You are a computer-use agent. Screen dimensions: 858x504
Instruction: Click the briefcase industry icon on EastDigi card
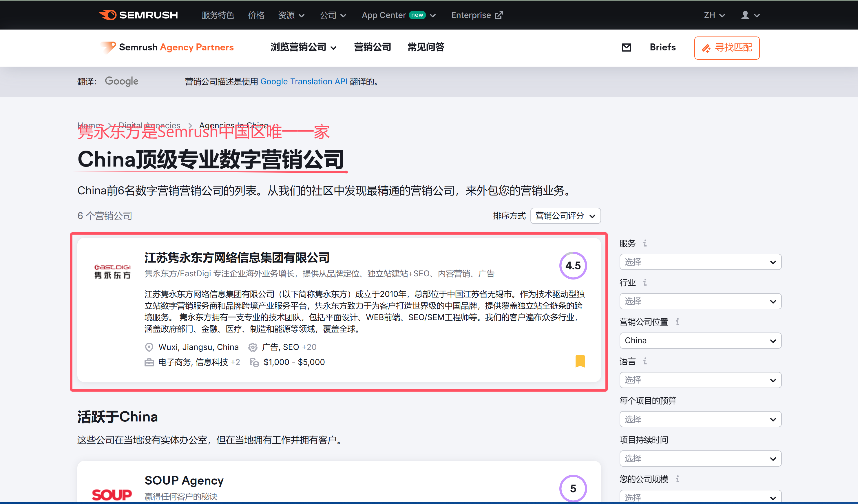149,362
